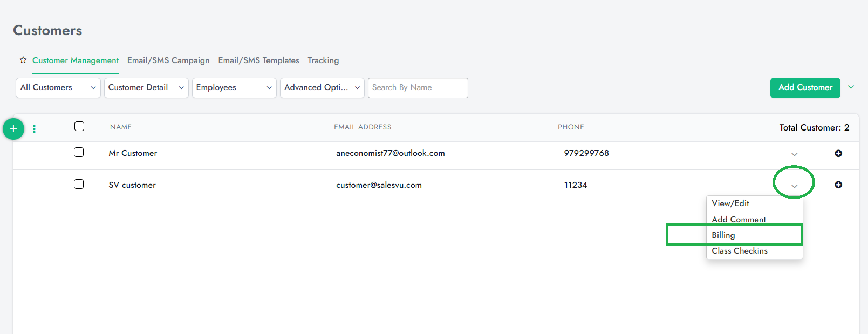Screen dimensions: 868x334
Task: Click the star icon beside Customer Management
Action: (23, 60)
